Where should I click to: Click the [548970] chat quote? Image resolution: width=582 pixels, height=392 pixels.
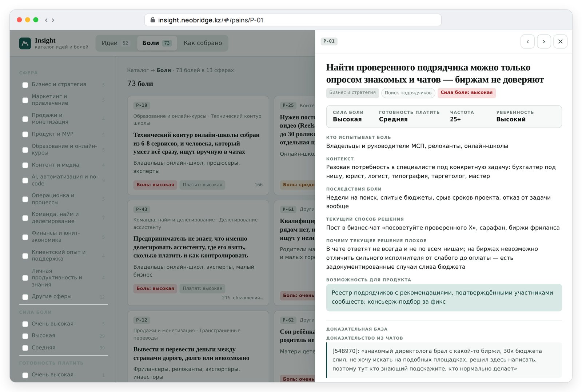[x=444, y=360]
